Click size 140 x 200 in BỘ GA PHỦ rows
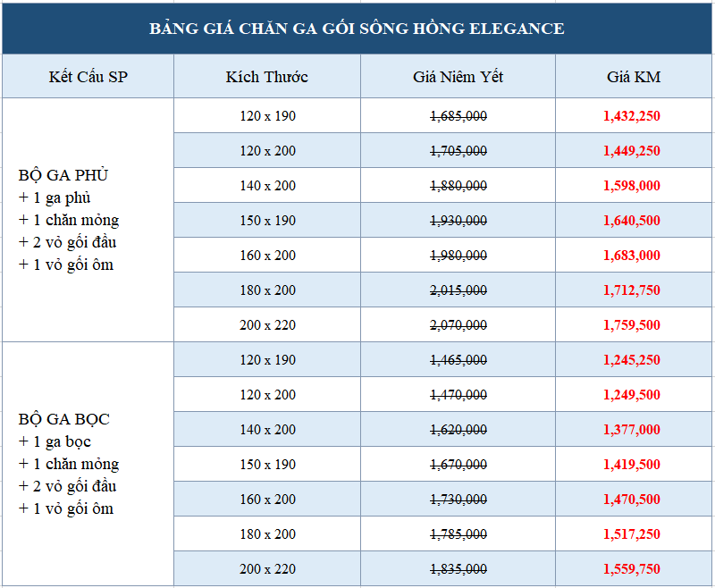The width and height of the screenshot is (715, 588). (x=267, y=186)
